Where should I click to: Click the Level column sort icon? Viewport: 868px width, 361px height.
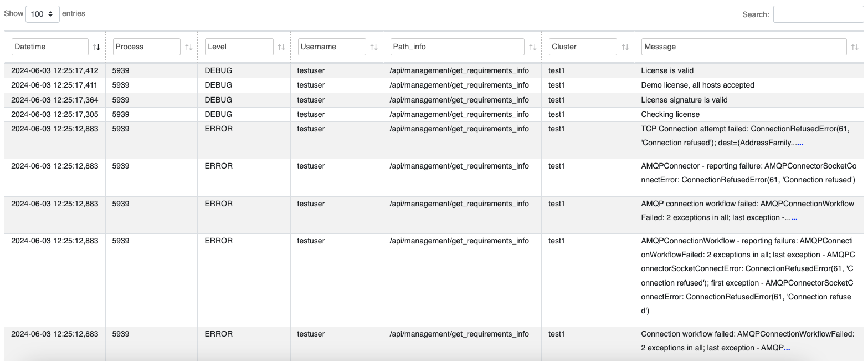point(281,47)
